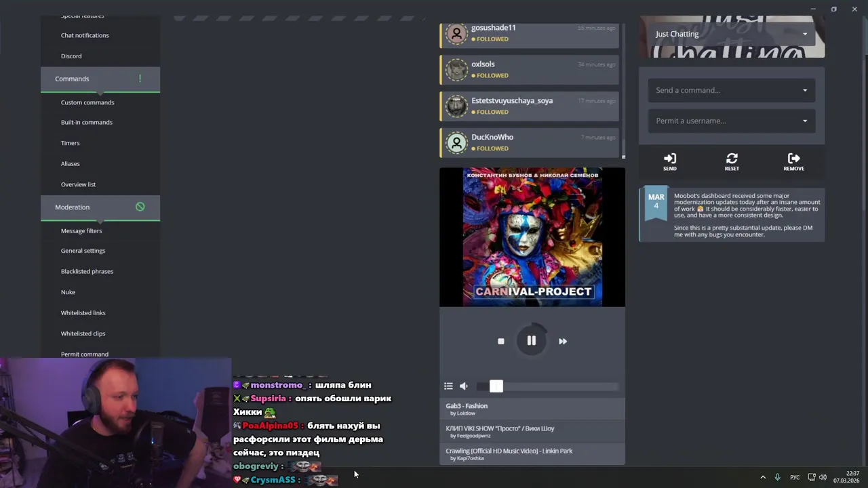This screenshot has width=868, height=488.
Task: Open Built-in commands page
Action: pos(87,122)
